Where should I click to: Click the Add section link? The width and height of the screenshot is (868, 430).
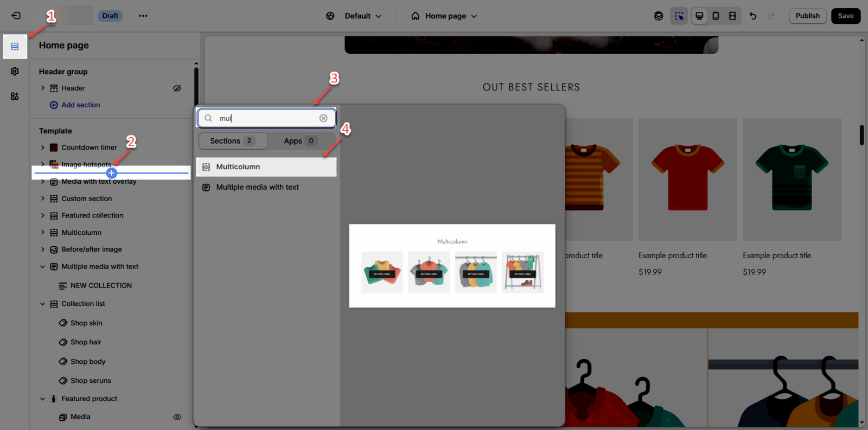[80, 105]
